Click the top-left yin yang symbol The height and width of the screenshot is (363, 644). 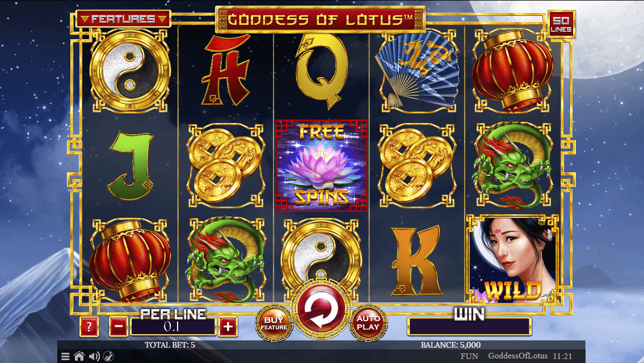(130, 71)
